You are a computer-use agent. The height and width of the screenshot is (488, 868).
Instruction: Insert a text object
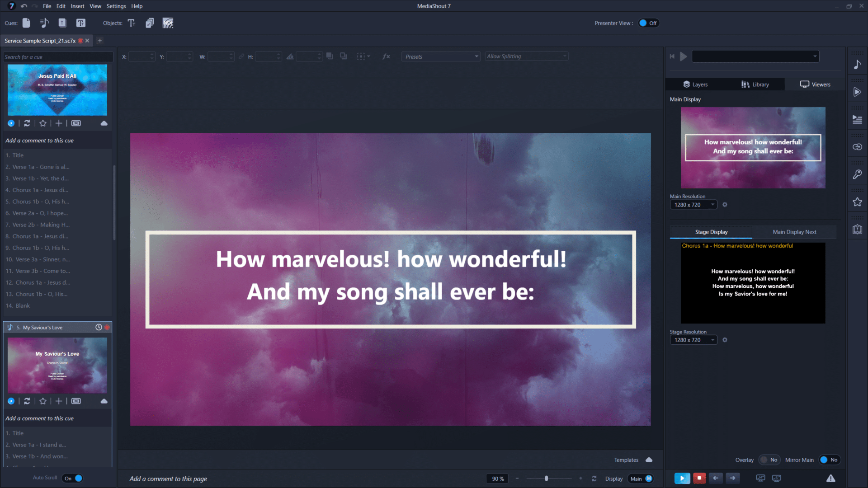coord(132,23)
